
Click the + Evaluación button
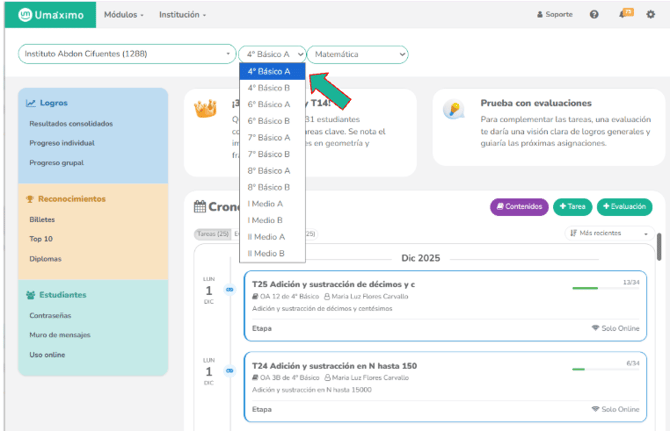coord(624,207)
